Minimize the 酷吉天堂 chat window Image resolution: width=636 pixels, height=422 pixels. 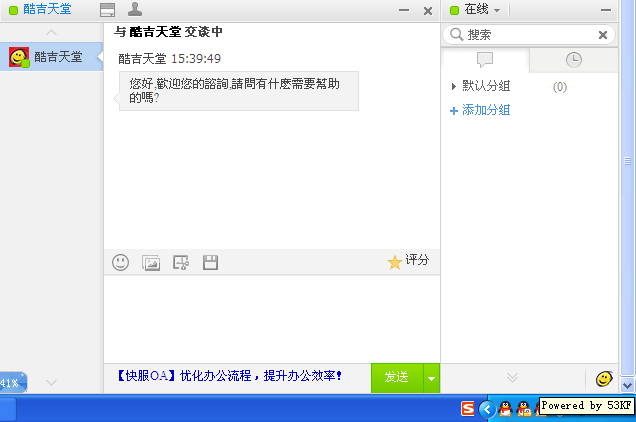(404, 10)
